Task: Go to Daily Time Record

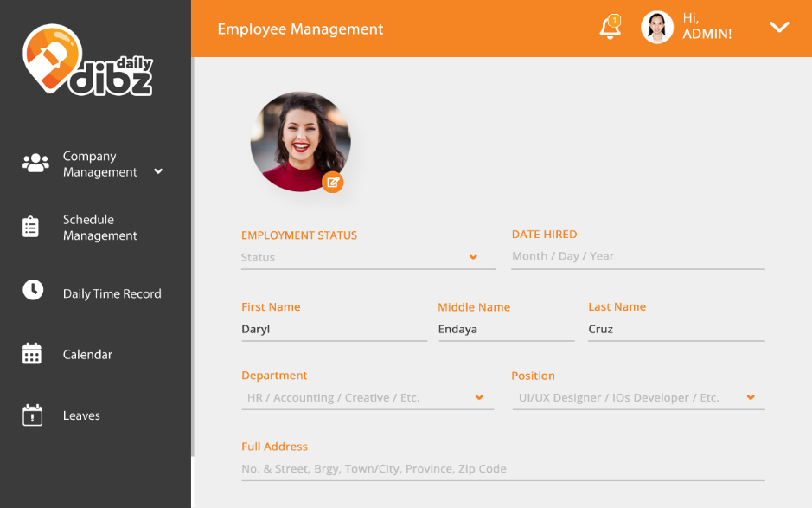Action: (x=112, y=294)
